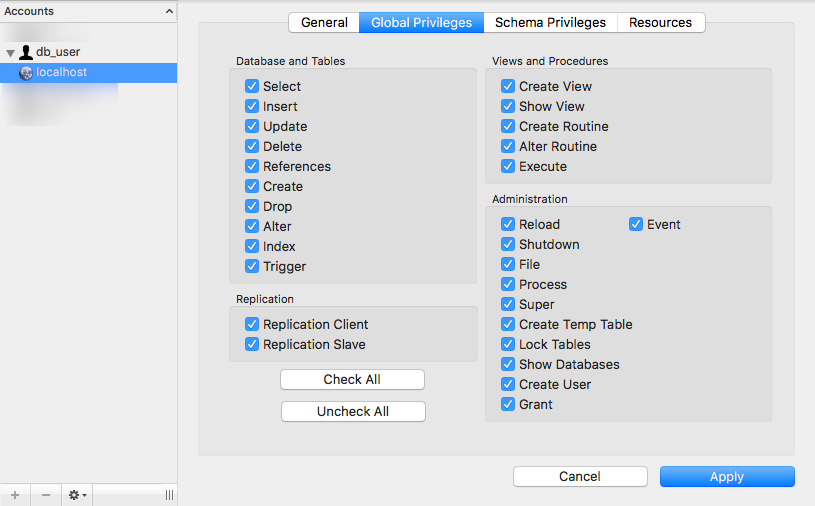Switch to the Resources tab

660,22
